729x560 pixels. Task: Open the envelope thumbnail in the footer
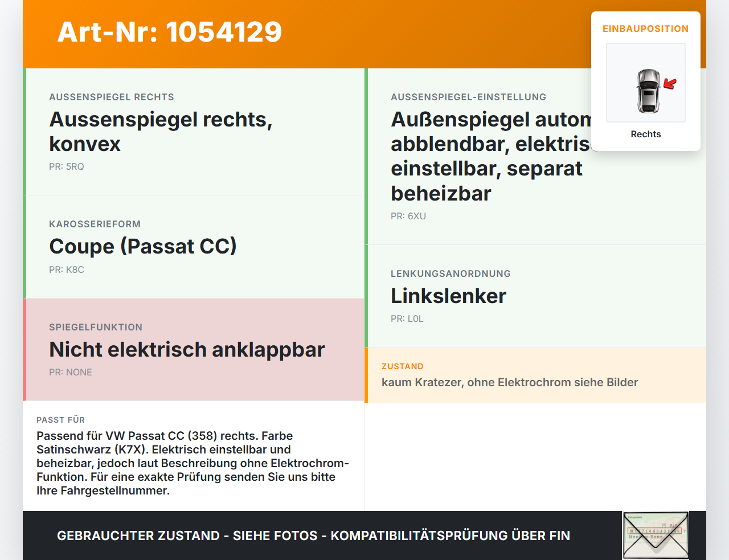[656, 536]
